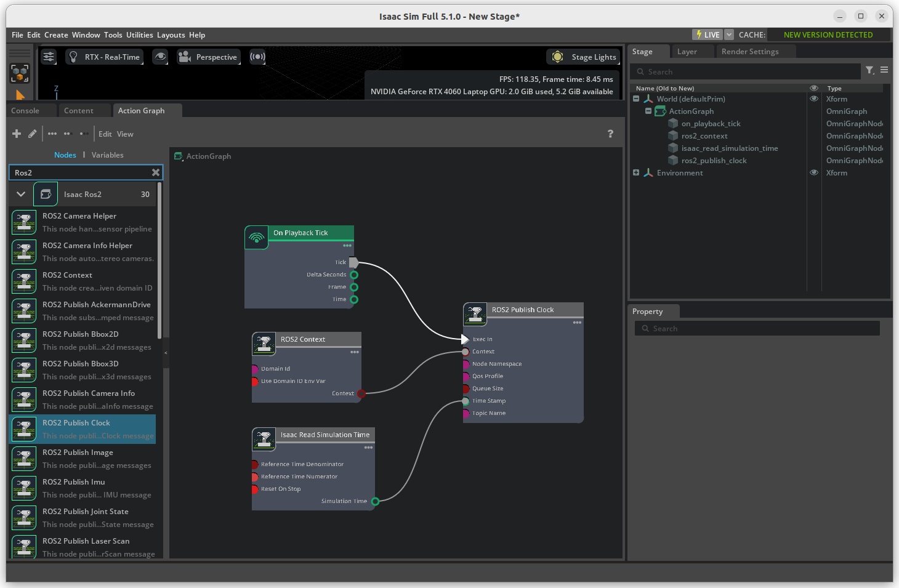Select ROS2 Publish Image node in list
This screenshot has height=588, width=899.
pos(78,453)
